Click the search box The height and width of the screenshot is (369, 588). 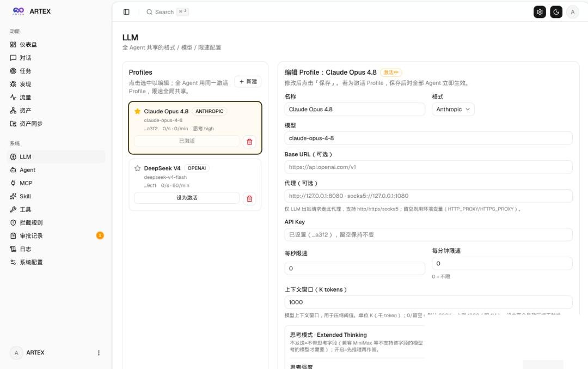167,12
